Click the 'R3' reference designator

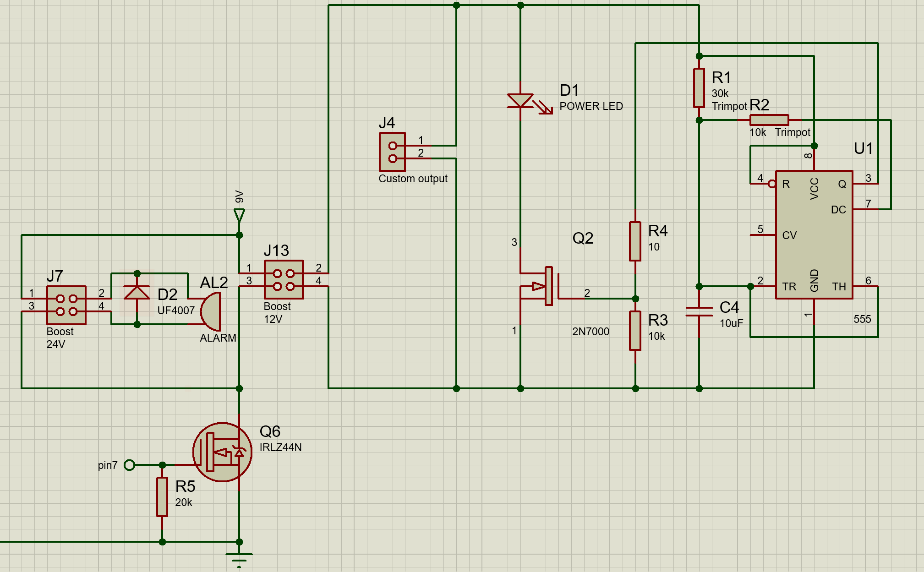(658, 320)
